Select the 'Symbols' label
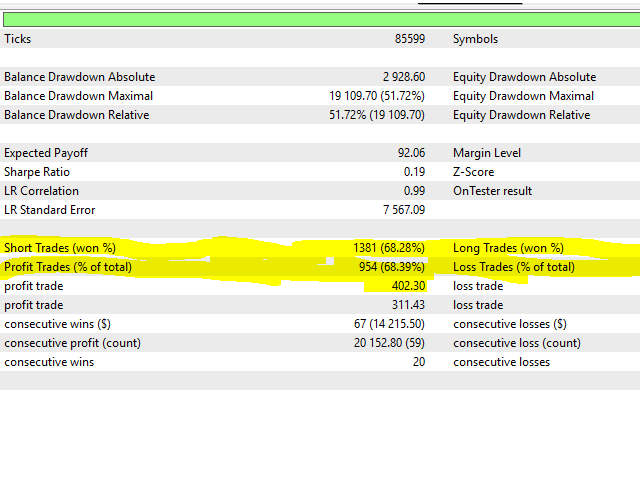This screenshot has width=640, height=480. point(476,39)
